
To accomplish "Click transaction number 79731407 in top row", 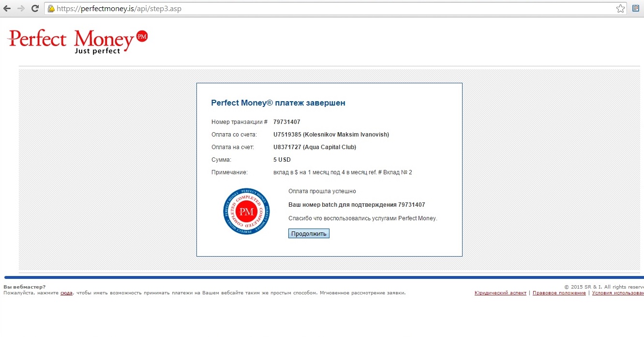I will (286, 122).
